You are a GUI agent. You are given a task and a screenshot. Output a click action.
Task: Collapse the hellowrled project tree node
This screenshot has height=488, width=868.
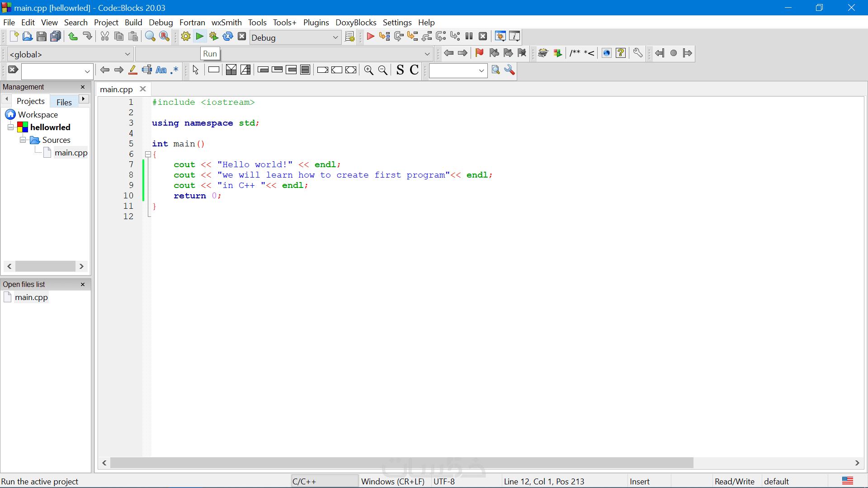coord(10,127)
